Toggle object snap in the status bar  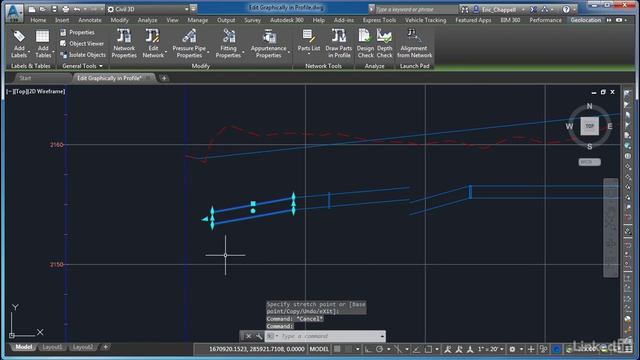[x=428, y=349]
